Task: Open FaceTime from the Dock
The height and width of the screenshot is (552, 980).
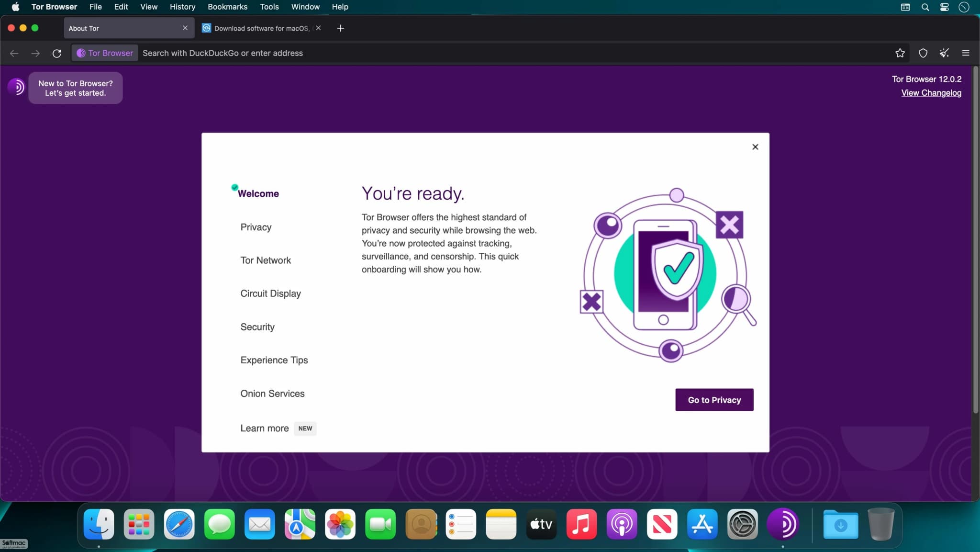Action: click(380, 524)
